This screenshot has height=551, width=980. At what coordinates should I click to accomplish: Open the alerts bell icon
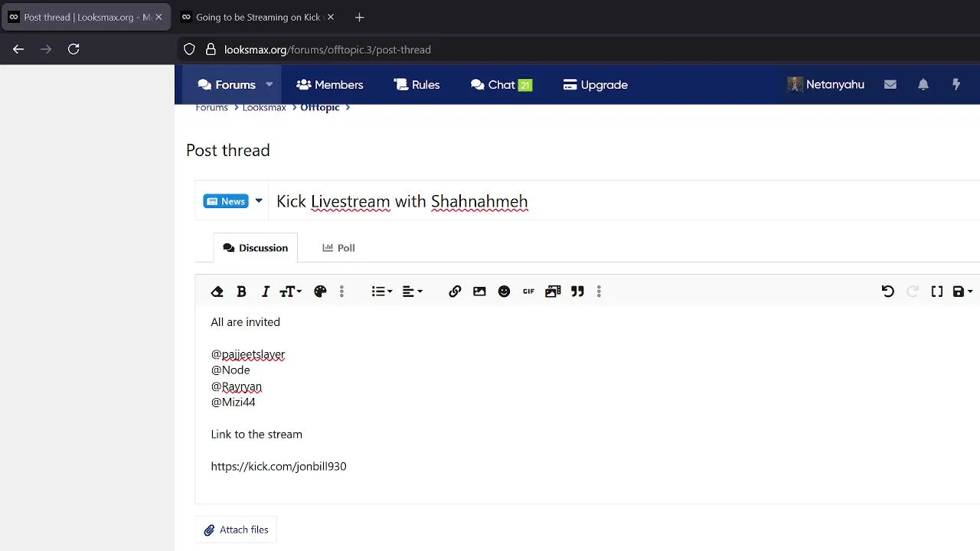click(923, 85)
